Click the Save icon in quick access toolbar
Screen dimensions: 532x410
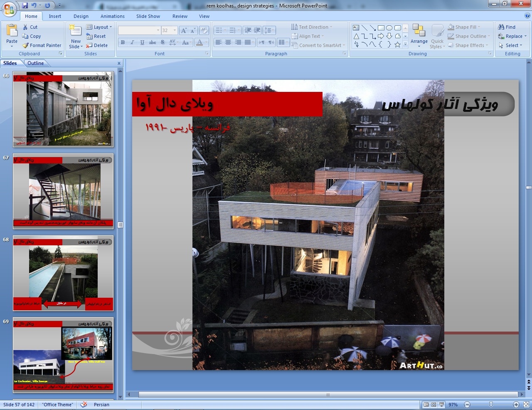(25, 6)
